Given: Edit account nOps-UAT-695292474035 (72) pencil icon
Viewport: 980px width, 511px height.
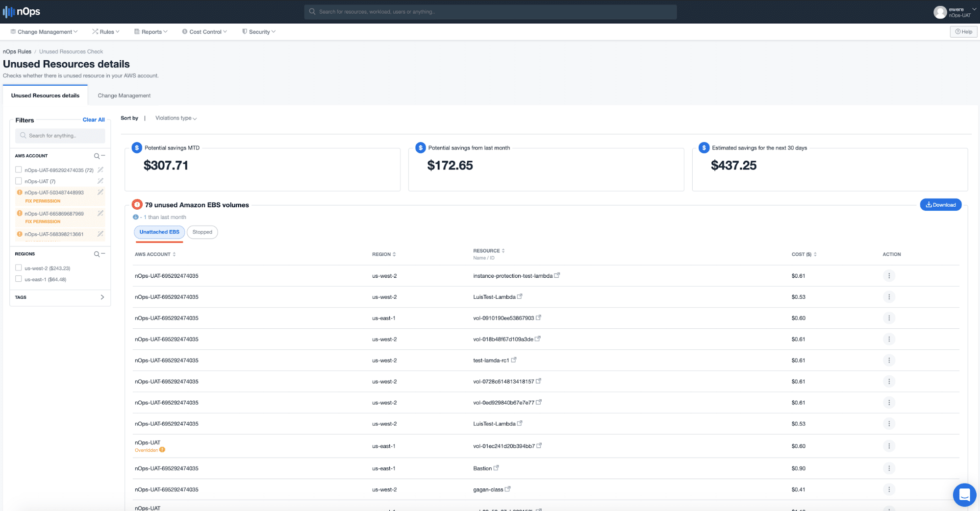Looking at the screenshot, I should click(x=101, y=170).
